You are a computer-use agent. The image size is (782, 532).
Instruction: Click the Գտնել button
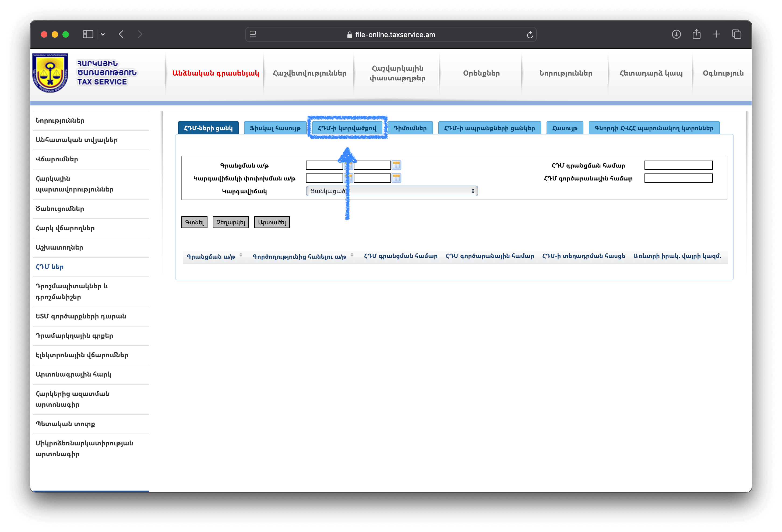pyautogui.click(x=195, y=222)
